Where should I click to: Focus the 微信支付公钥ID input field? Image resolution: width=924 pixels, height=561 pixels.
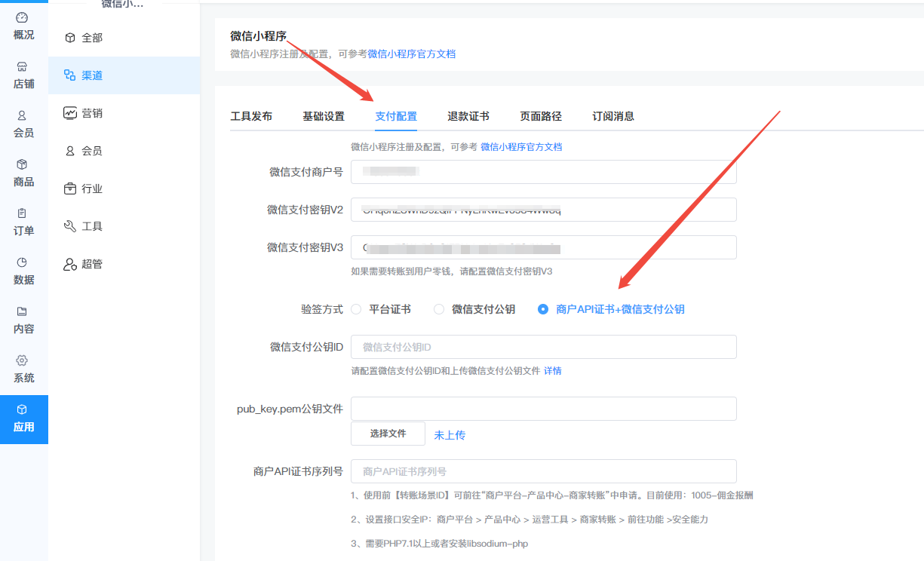[544, 347]
